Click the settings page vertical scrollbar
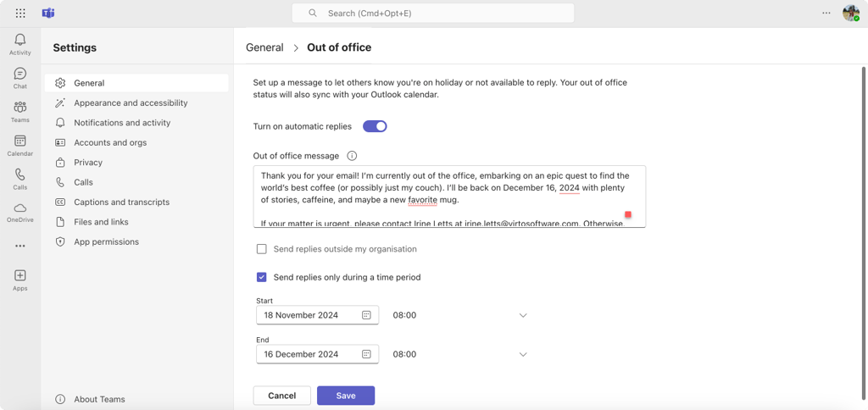This screenshot has width=868, height=410. 862,232
